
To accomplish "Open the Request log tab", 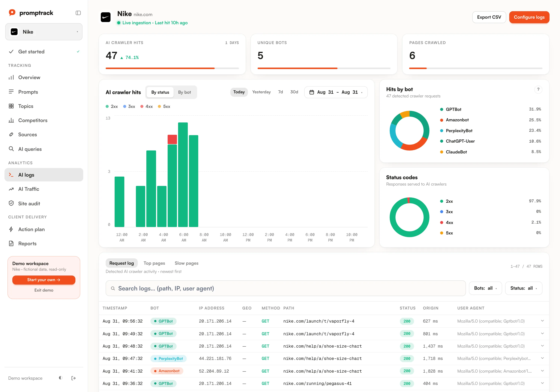I will click(x=122, y=263).
